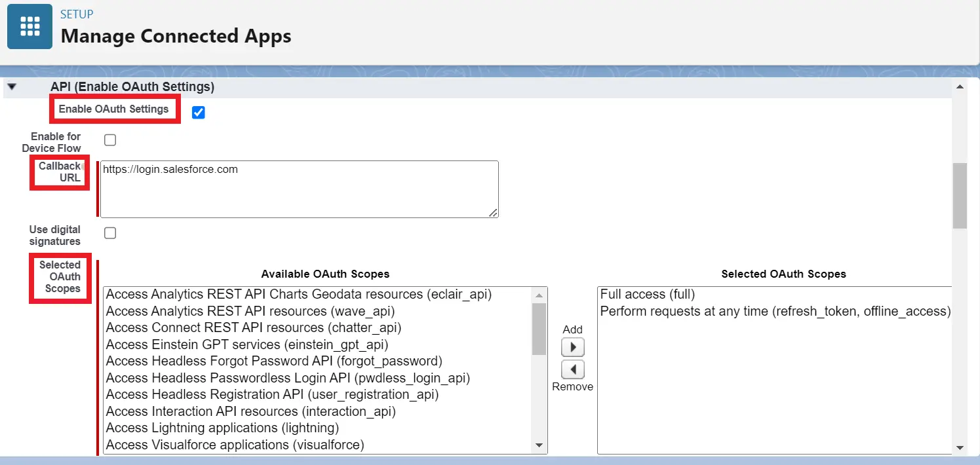Select 'Full access (full)' in Selected OAuth Scopes
Image resolution: width=980 pixels, height=465 pixels.
coord(648,293)
